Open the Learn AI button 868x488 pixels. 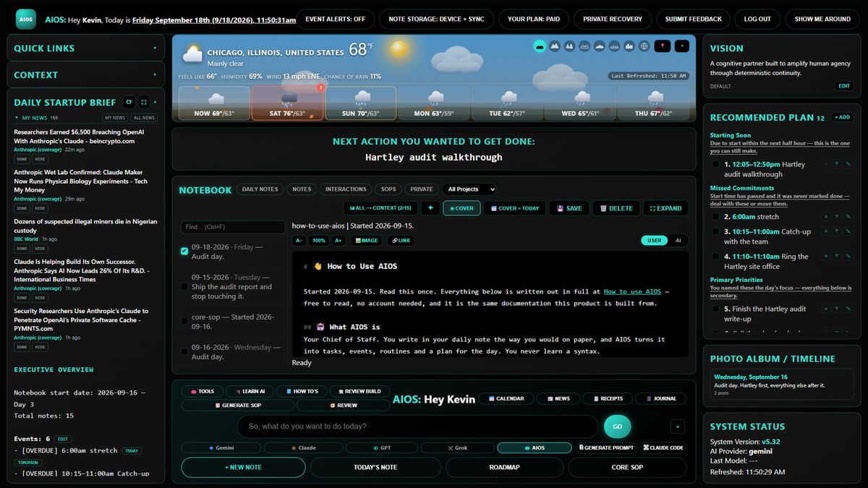coord(249,391)
